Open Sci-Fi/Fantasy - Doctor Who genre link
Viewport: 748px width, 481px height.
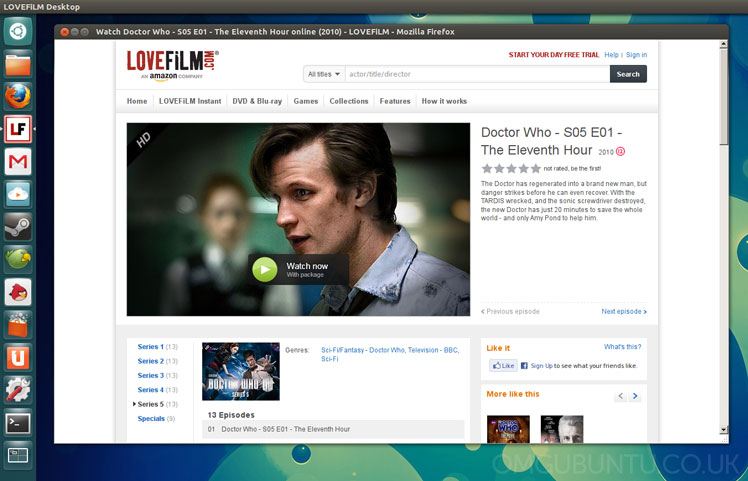(x=363, y=350)
